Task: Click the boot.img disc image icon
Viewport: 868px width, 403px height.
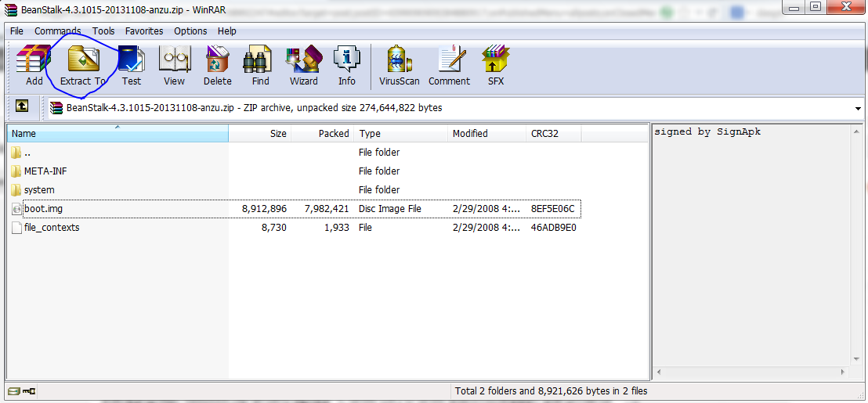Action: [16, 209]
